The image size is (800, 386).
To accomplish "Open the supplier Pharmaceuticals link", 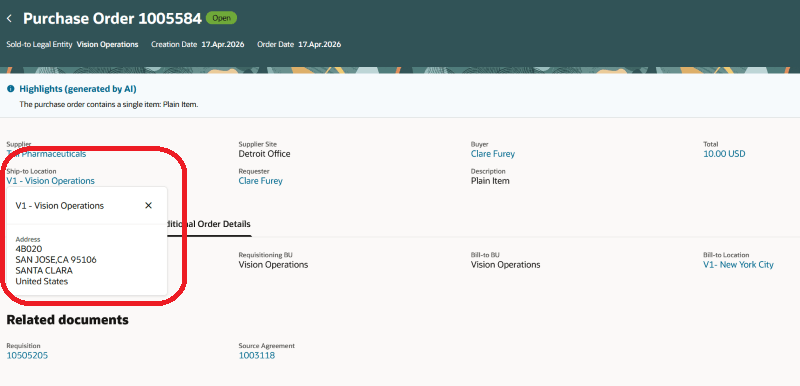I will [46, 154].
